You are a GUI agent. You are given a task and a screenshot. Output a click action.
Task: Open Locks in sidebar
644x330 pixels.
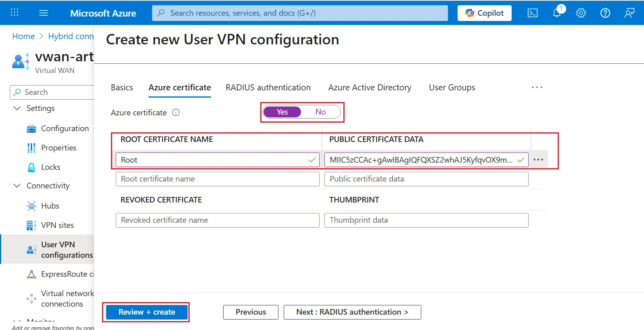[x=51, y=167]
